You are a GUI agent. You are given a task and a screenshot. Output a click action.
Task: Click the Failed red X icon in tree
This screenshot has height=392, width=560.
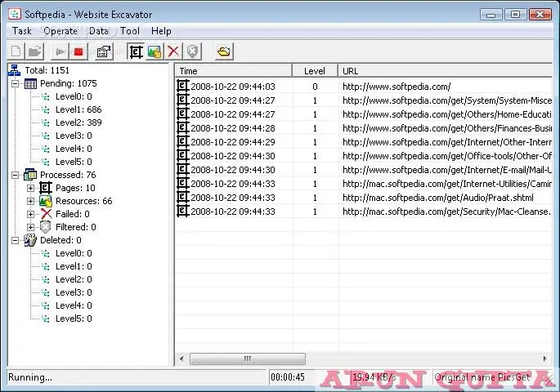(x=46, y=214)
